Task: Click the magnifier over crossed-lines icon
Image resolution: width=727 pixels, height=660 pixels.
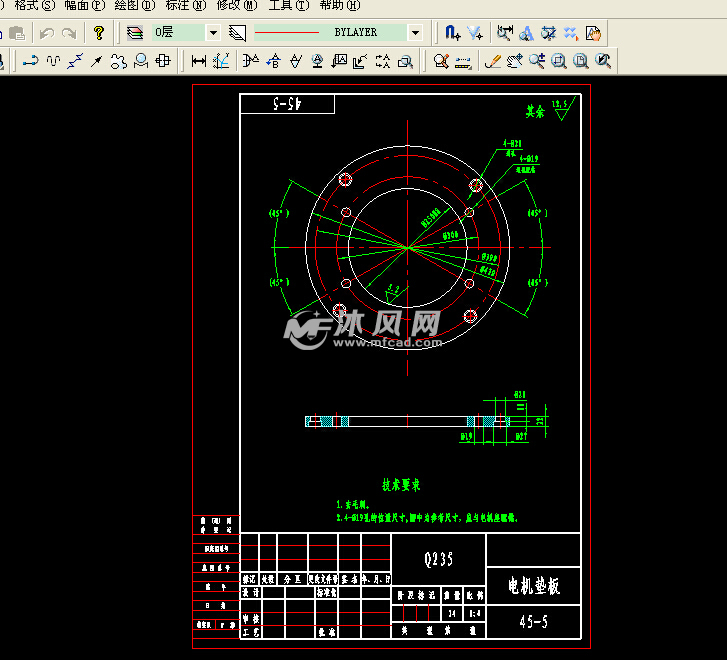Action: [x=549, y=33]
